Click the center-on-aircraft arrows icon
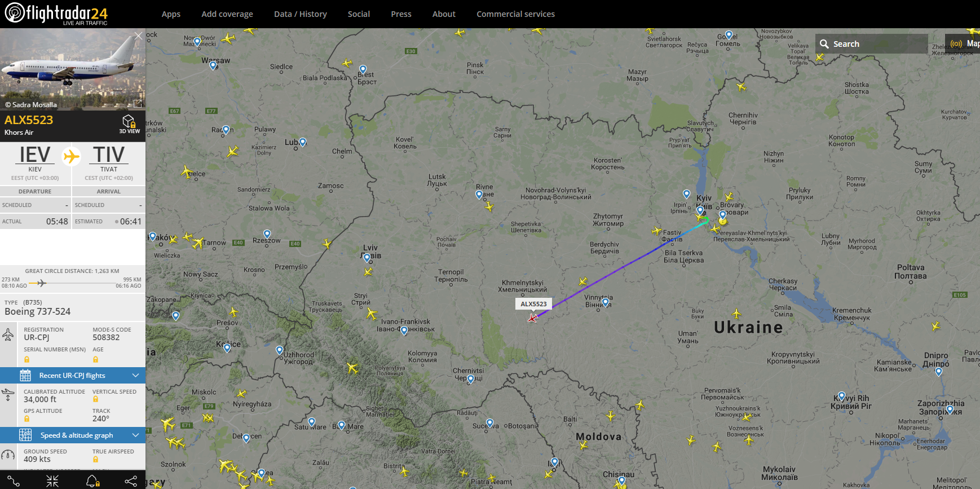The width and height of the screenshot is (980, 489). coord(52,481)
